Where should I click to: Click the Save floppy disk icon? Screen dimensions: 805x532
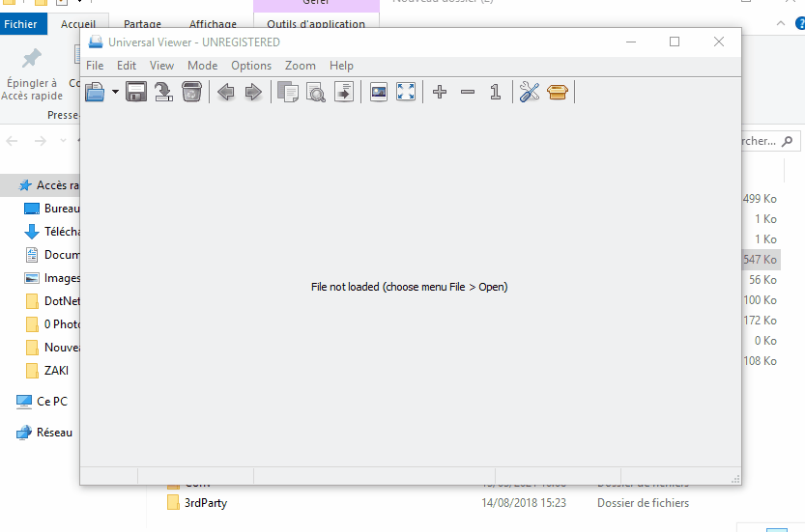click(136, 93)
